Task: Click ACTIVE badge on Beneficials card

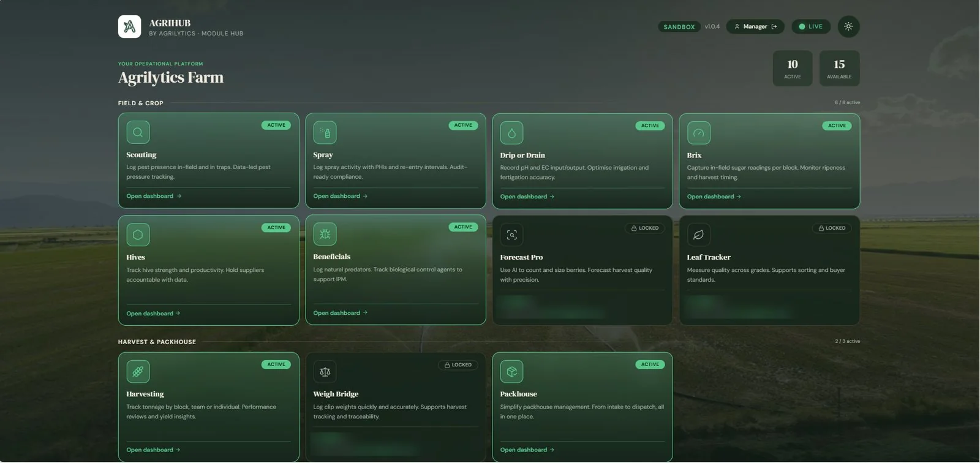Action: pyautogui.click(x=463, y=227)
